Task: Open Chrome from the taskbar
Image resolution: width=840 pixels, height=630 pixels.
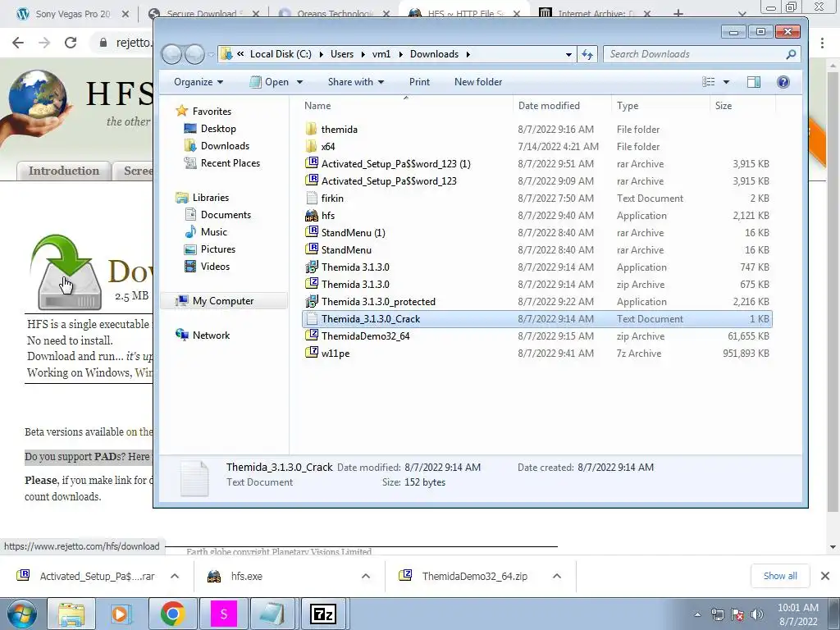Action: pos(172,614)
